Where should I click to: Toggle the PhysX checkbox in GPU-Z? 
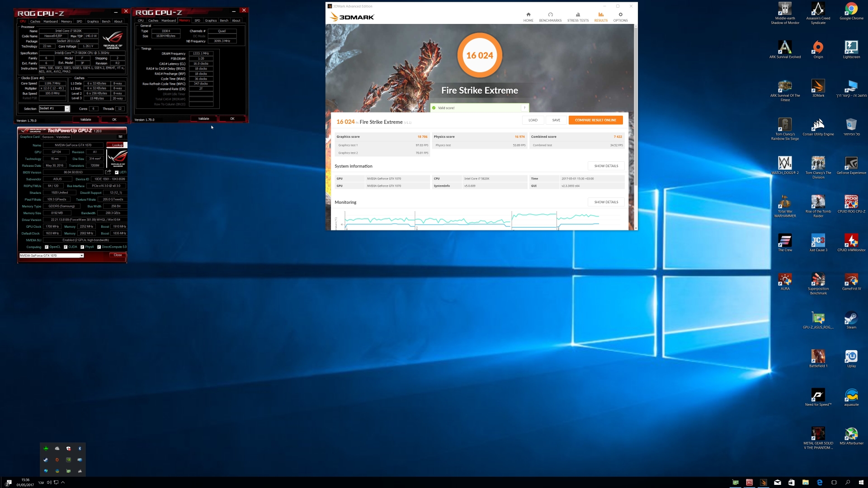tap(82, 247)
